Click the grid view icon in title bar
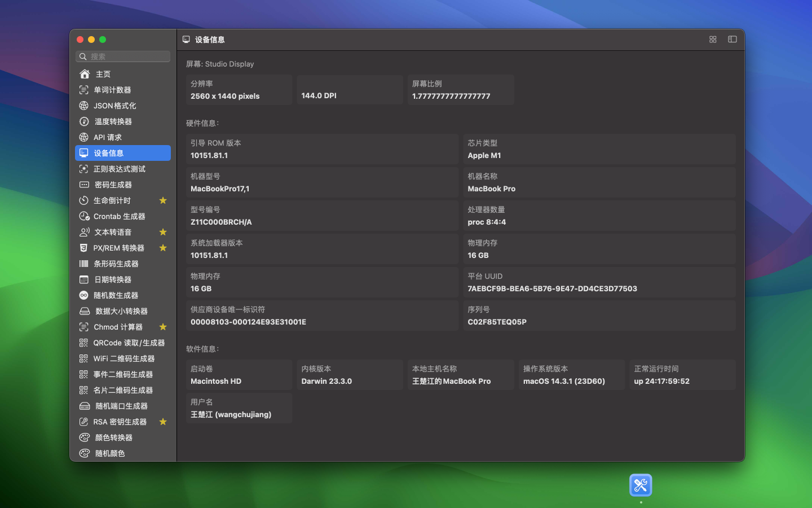The width and height of the screenshot is (812, 508). (713, 40)
